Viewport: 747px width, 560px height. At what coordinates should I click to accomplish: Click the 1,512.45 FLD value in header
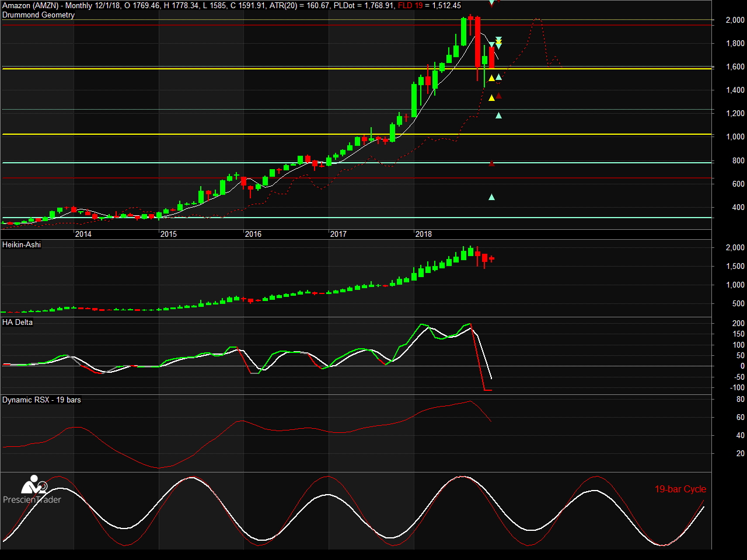446,6
